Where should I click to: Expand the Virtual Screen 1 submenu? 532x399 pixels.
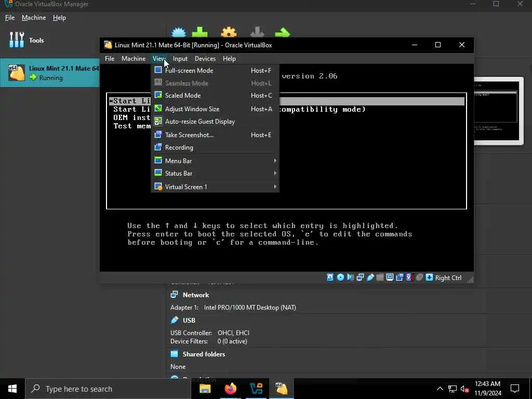tap(215, 187)
